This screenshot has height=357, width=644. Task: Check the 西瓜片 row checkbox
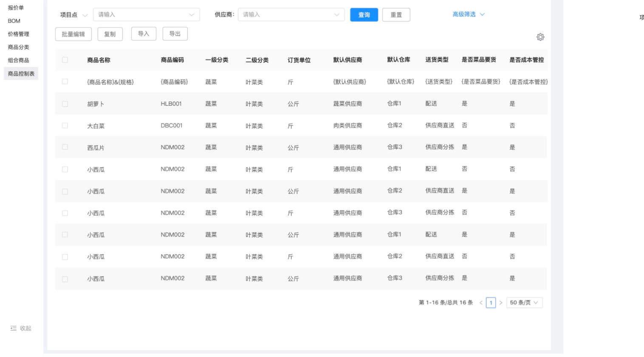(65, 147)
